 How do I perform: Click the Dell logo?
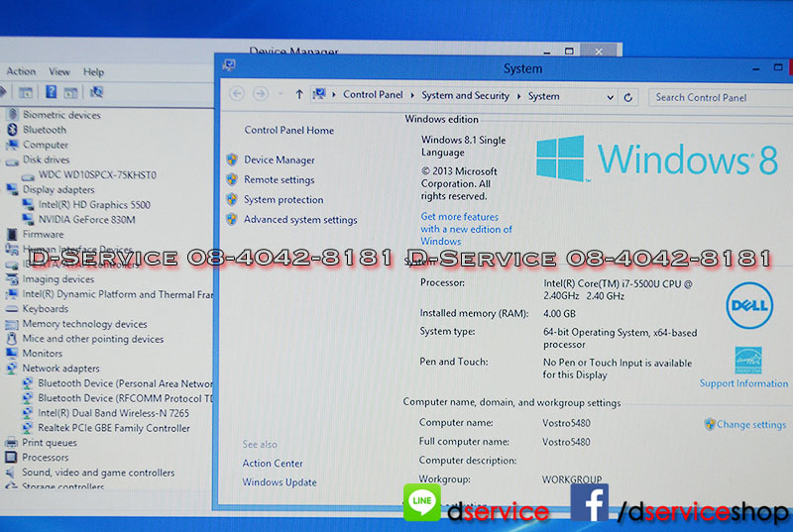tap(749, 306)
